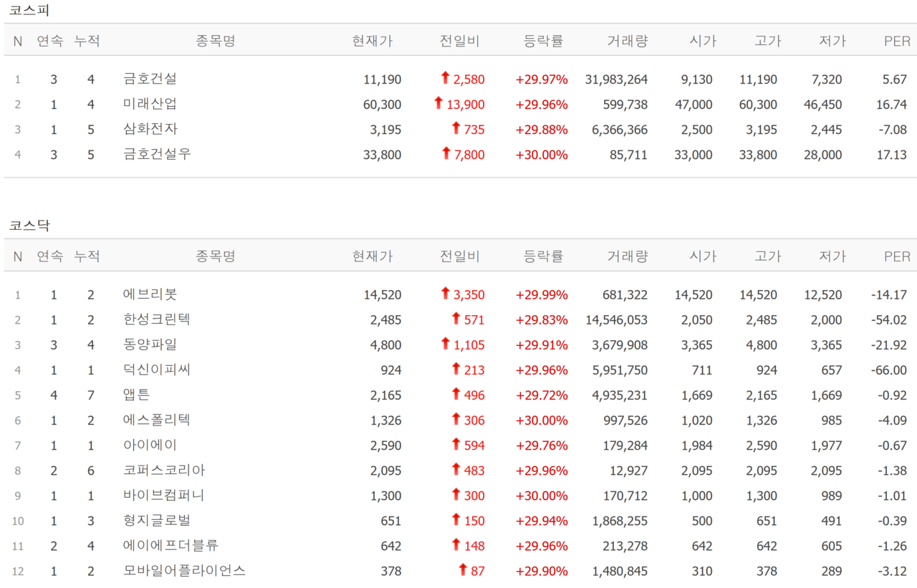This screenshot has height=588, width=917.
Task: Click the PER header in 코스피 table
Action: (x=897, y=41)
